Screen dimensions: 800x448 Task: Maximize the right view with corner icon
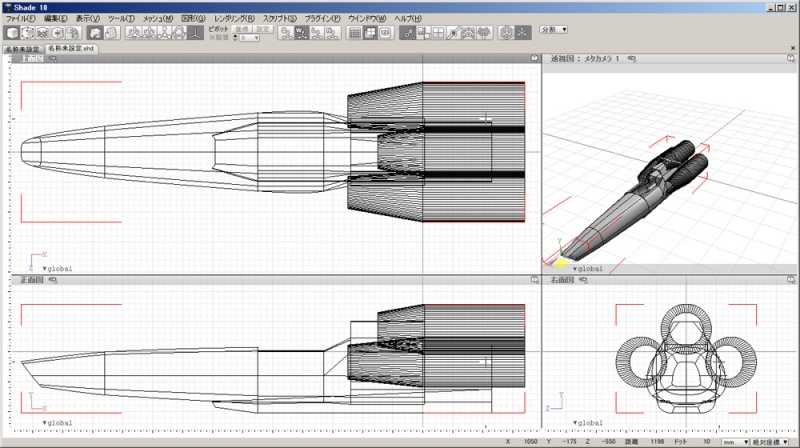click(791, 280)
